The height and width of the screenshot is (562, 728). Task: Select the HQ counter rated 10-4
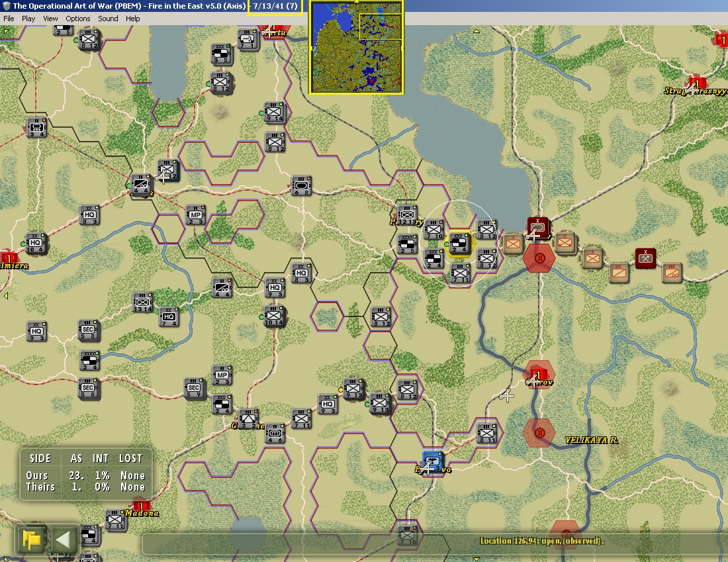point(35,244)
